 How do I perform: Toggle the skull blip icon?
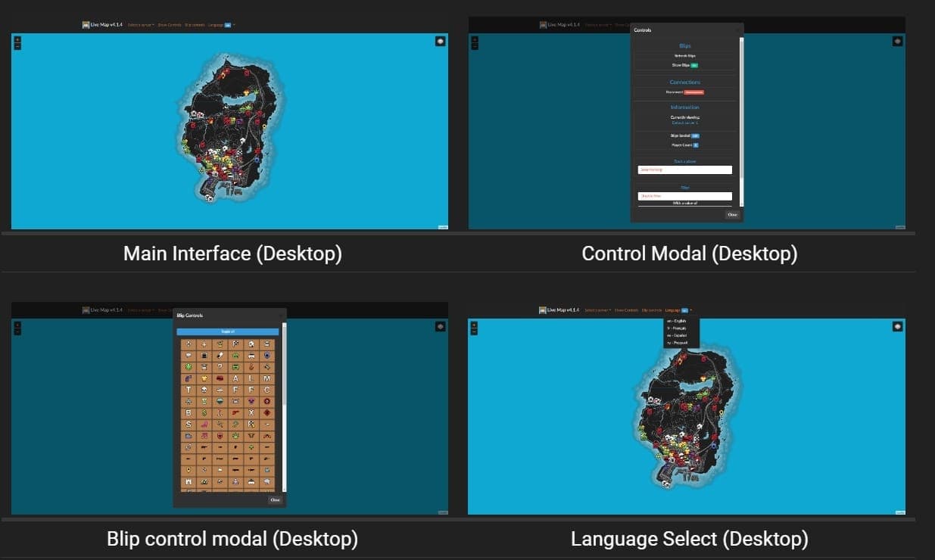(x=203, y=390)
